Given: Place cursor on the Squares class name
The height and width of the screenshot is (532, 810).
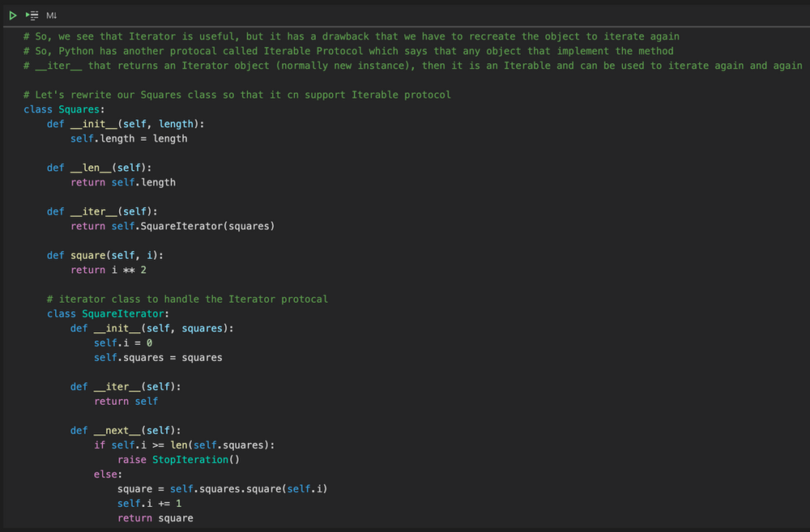Looking at the screenshot, I should (x=79, y=109).
